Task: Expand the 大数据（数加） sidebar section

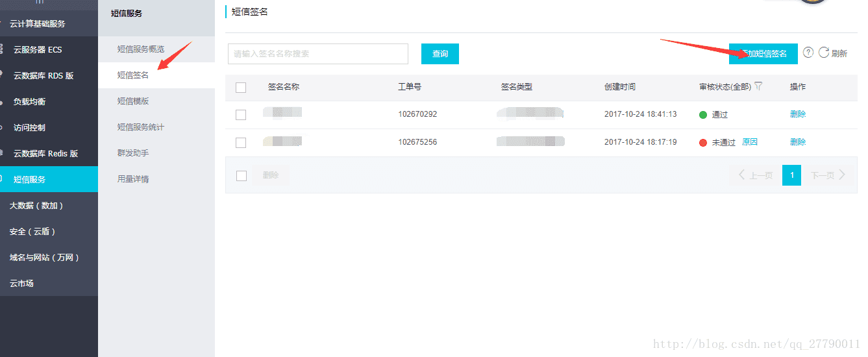Action: [36, 206]
